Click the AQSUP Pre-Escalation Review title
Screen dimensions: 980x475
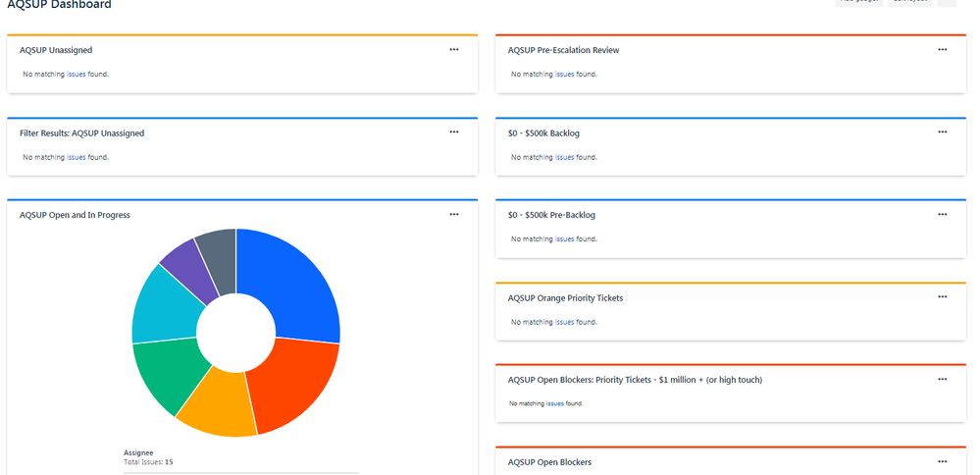click(564, 50)
